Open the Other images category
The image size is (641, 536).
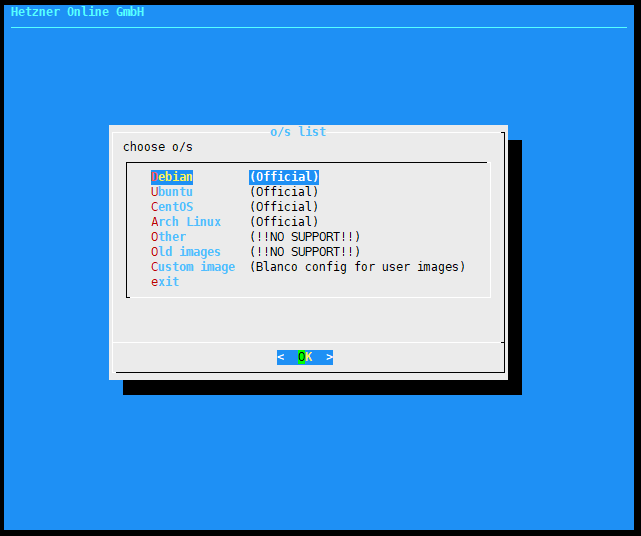pyautogui.click(x=168, y=237)
